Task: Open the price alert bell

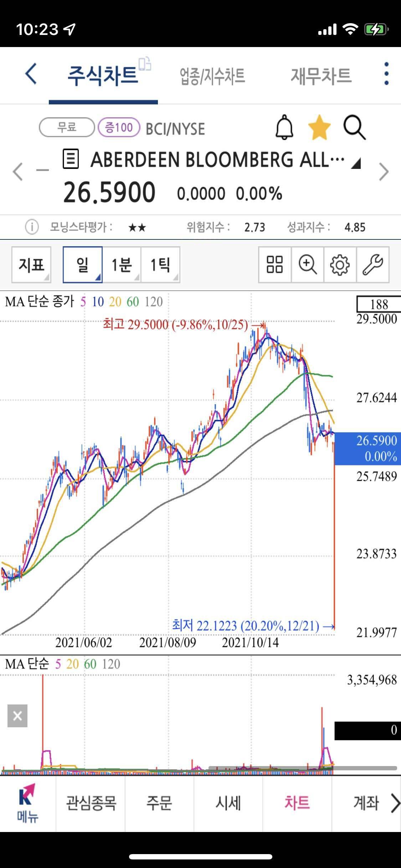Action: (284, 127)
